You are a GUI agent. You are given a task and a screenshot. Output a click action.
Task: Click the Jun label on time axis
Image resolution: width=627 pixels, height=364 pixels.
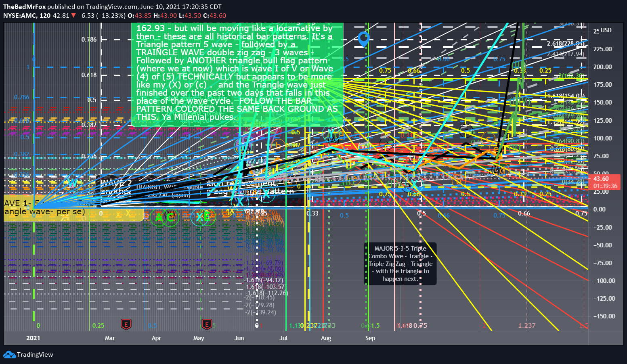point(239,338)
